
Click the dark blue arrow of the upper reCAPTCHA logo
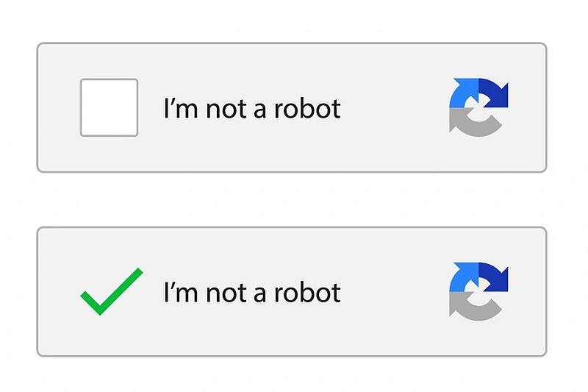(x=495, y=93)
